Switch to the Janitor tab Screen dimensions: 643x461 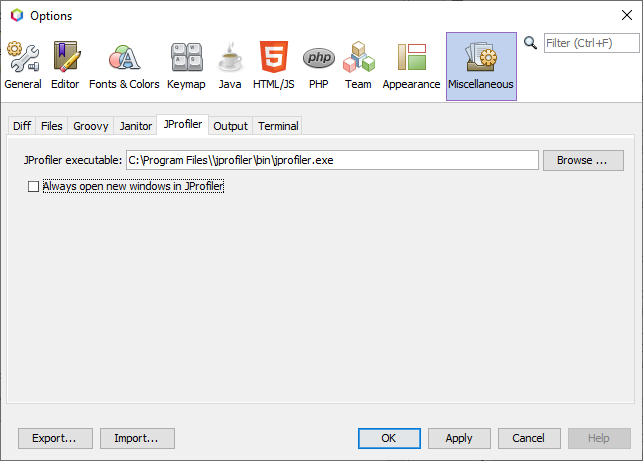pyautogui.click(x=136, y=126)
